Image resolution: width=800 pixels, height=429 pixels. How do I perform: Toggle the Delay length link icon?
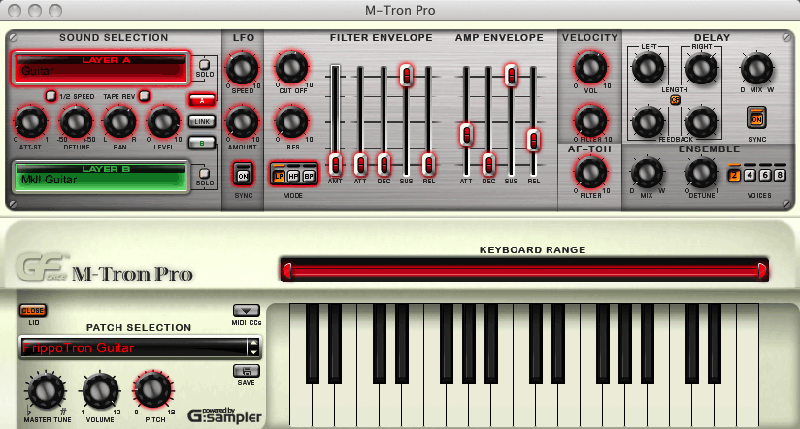click(675, 100)
